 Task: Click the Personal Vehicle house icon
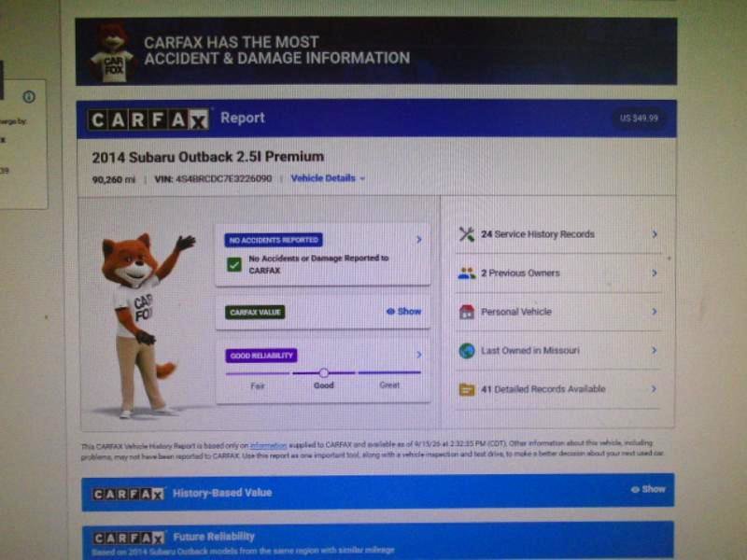466,312
